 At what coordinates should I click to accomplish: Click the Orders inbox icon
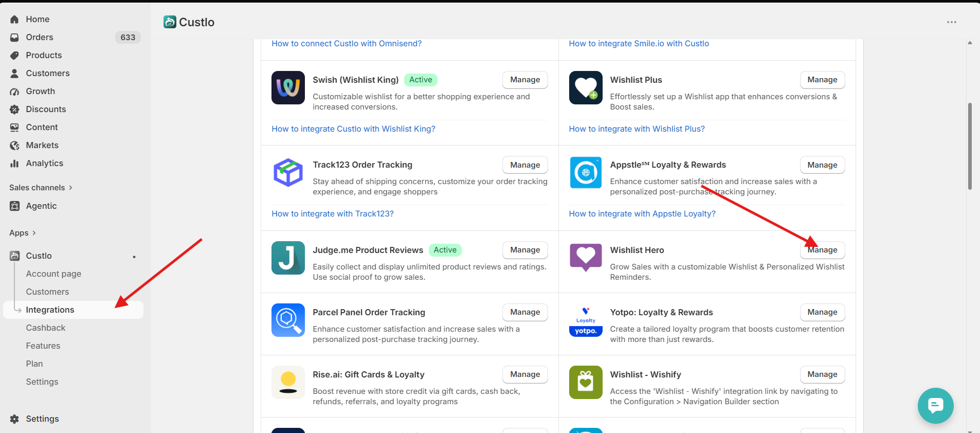point(14,37)
